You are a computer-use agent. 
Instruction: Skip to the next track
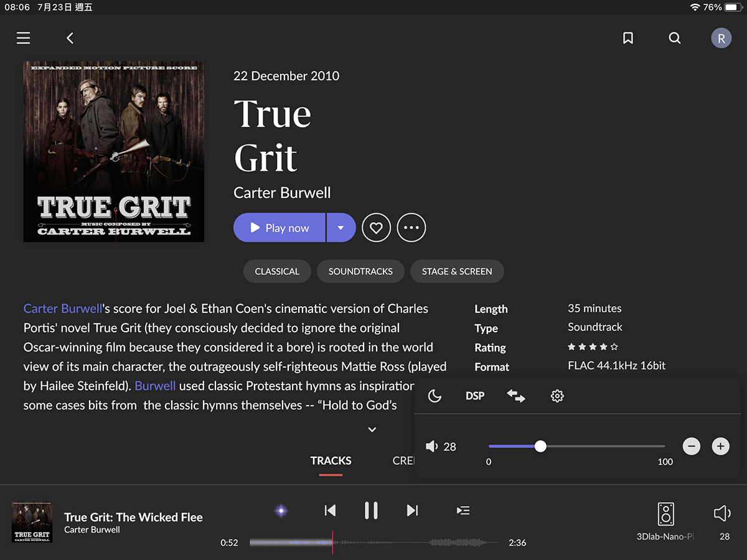412,511
